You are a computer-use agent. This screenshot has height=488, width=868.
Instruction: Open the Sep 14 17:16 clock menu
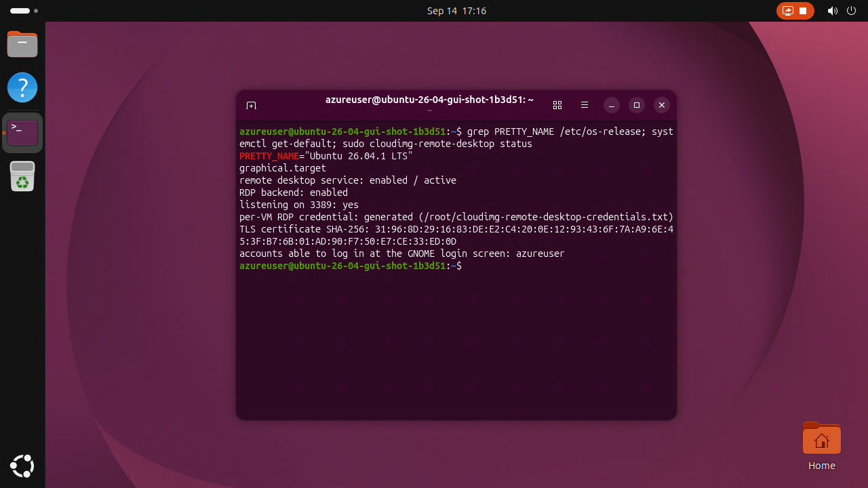click(456, 11)
